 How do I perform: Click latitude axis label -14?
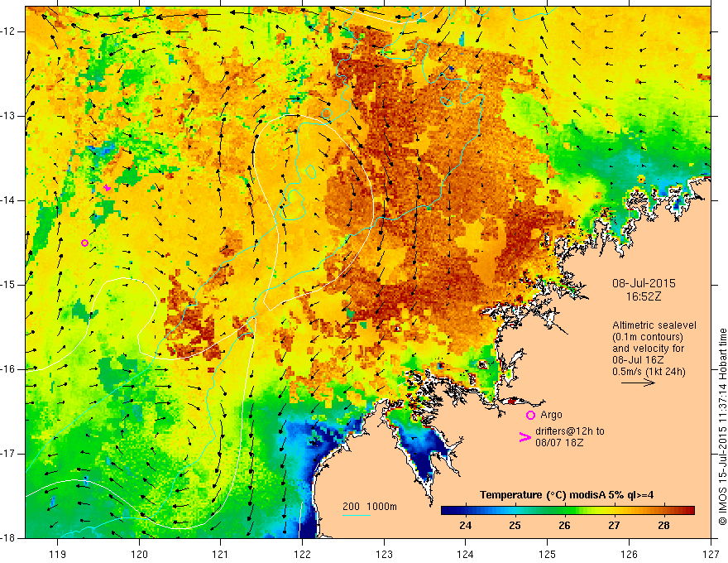(x=8, y=200)
